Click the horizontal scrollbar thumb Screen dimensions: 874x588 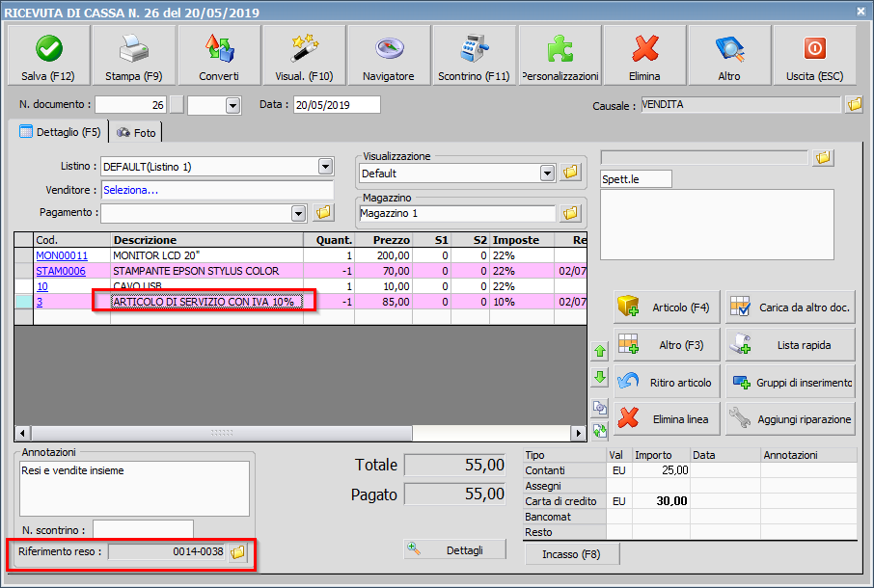pos(222,433)
